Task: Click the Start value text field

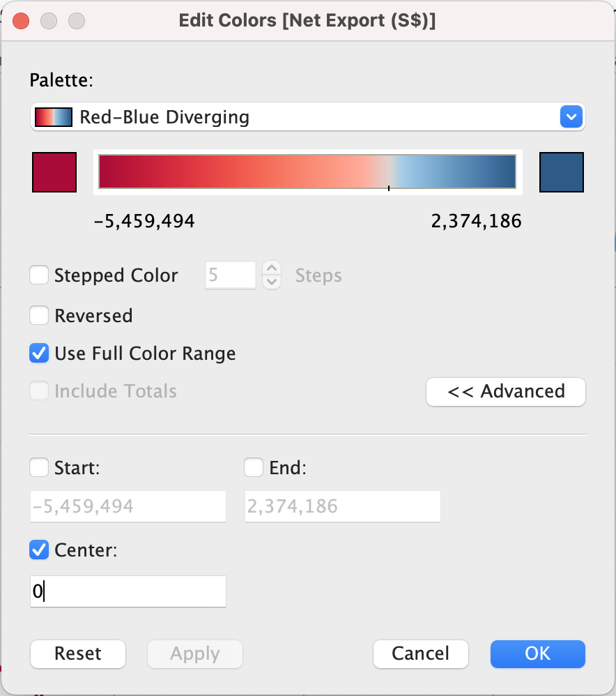Action: [x=128, y=506]
